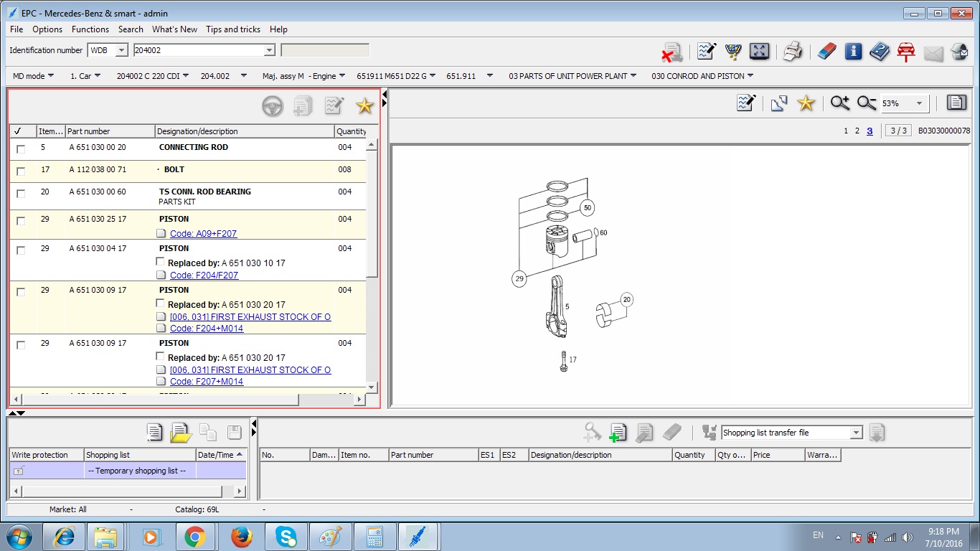The image size is (980, 551).
Task: Click the shopping cart icon
Action: [x=732, y=52]
